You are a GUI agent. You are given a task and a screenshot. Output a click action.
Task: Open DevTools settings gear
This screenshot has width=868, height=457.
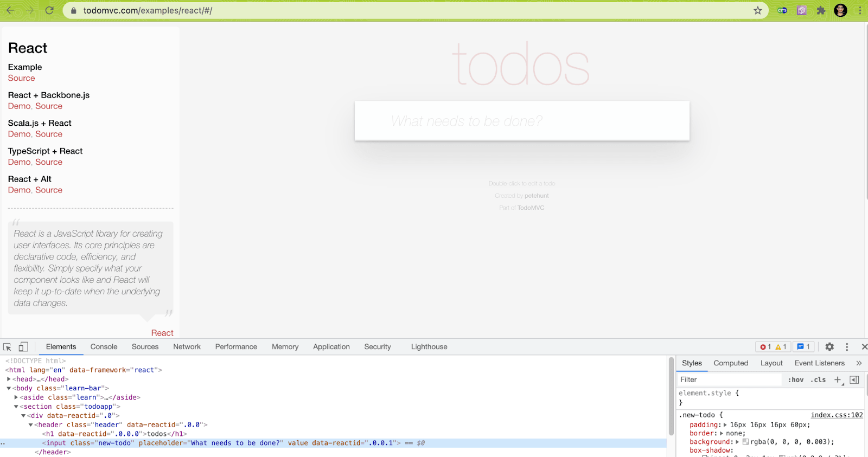(829, 347)
